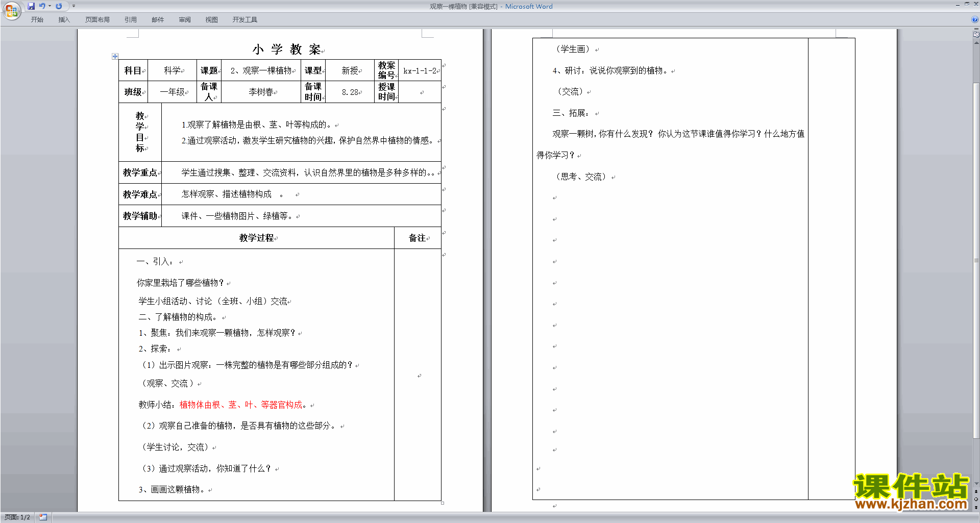Viewport: 980px width, 523px height.
Task: Click the vertical scrollbar down arrow
Action: point(976,484)
